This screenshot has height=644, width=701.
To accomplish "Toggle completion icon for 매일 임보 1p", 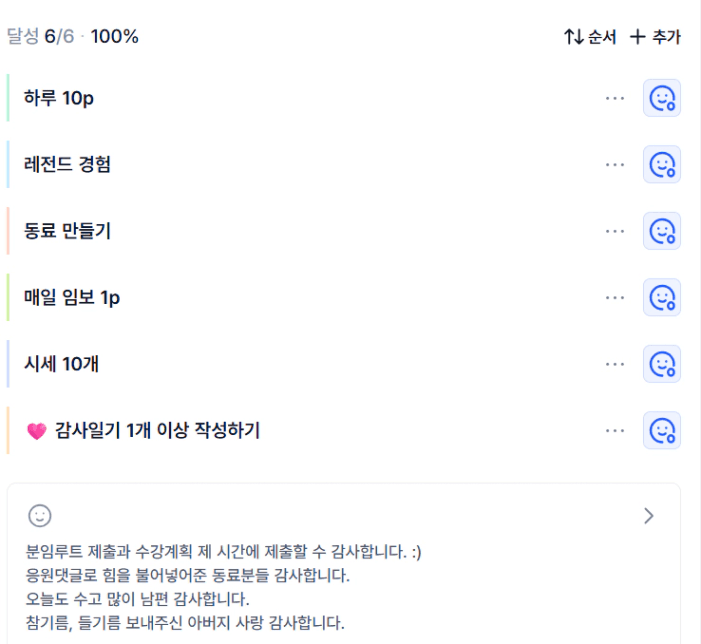I will [662, 297].
